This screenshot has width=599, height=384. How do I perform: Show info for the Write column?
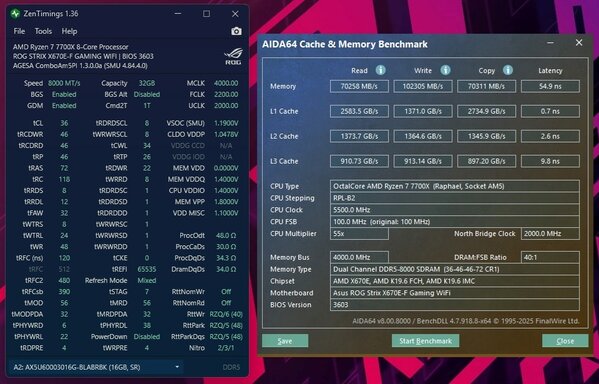[x=445, y=70]
